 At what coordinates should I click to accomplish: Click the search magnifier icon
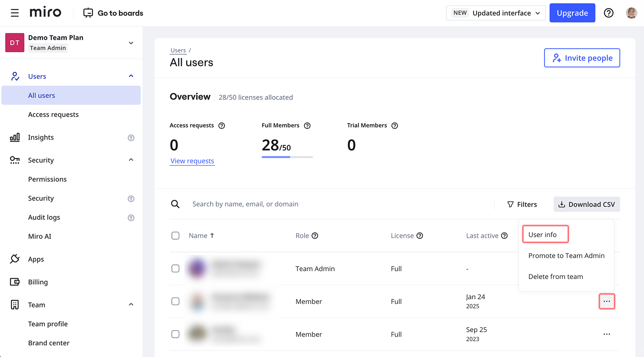point(175,204)
